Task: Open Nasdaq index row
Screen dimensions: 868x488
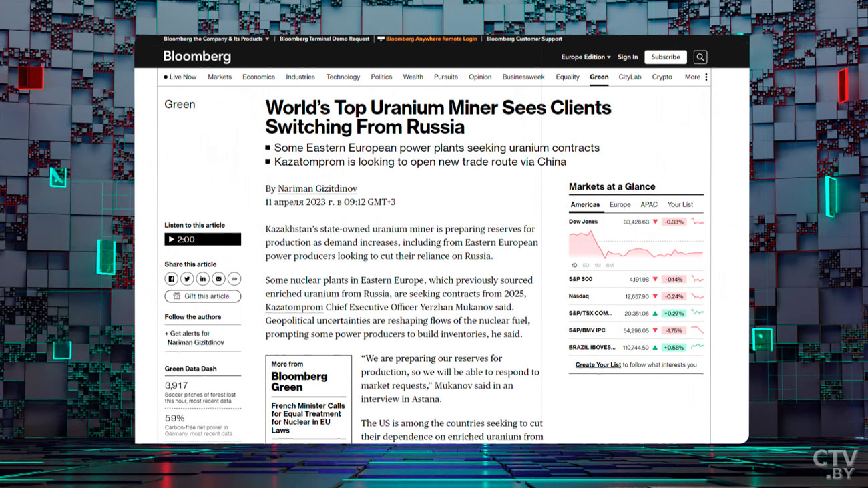Action: click(x=636, y=296)
